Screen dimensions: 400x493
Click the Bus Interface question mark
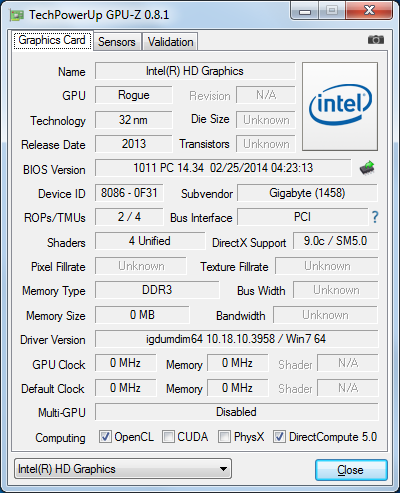pos(375,217)
